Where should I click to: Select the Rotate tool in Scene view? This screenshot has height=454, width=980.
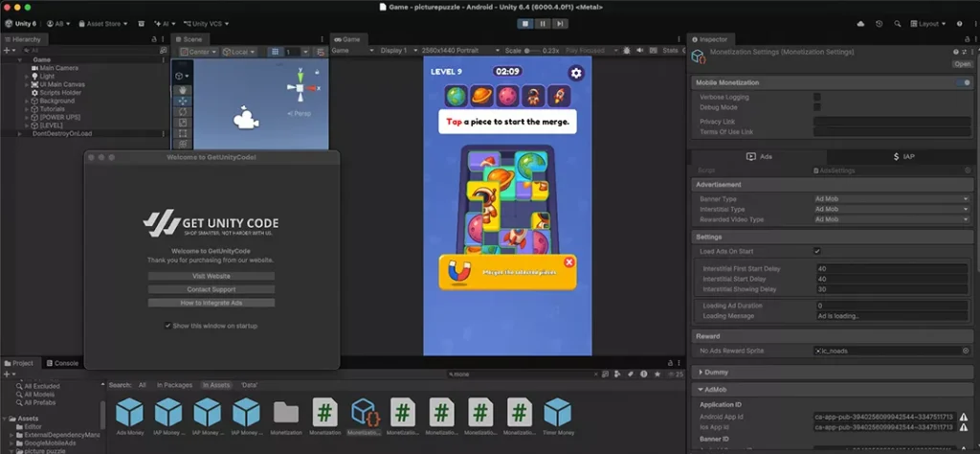pos(182,111)
